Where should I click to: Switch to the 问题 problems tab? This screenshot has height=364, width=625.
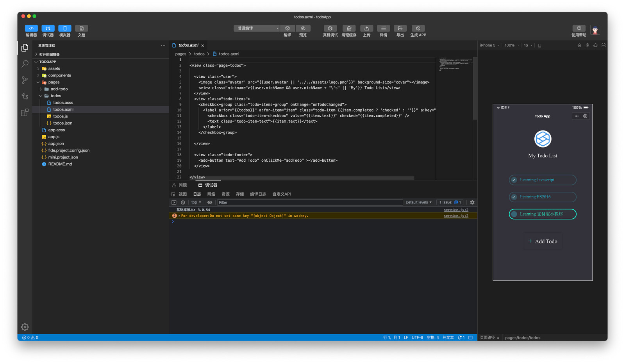(179, 185)
